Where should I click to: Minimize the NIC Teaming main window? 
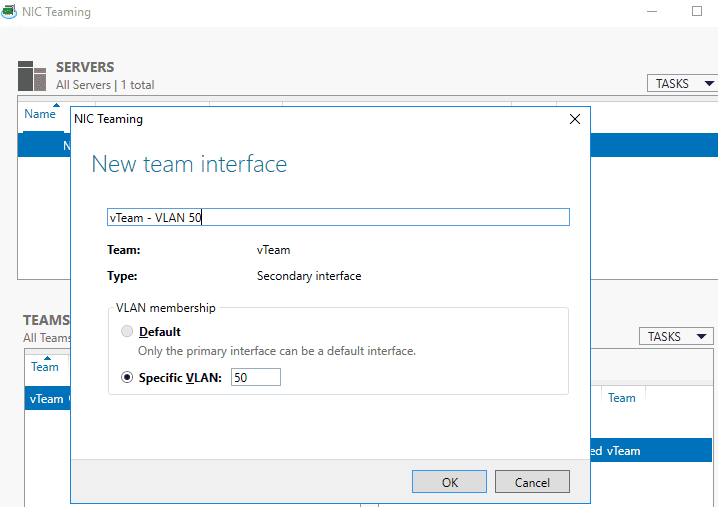click(652, 11)
